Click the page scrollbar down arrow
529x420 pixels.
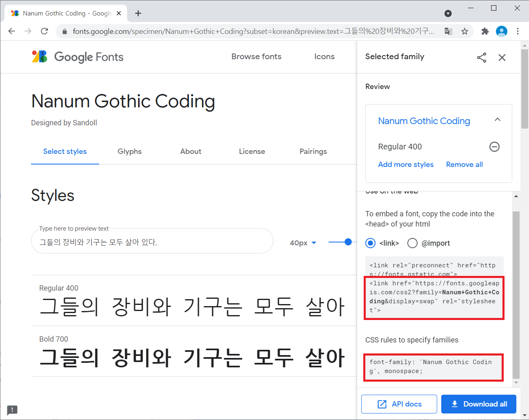525,415
